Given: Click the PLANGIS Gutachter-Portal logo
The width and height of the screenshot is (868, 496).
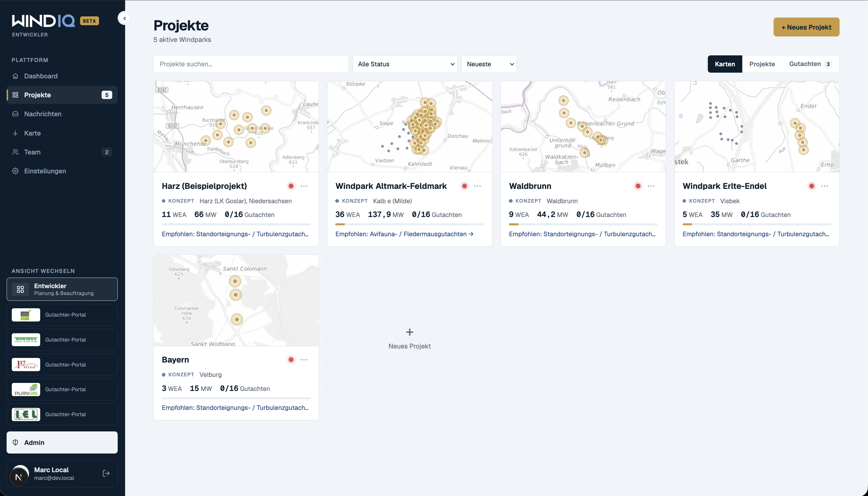Looking at the screenshot, I should (26, 390).
